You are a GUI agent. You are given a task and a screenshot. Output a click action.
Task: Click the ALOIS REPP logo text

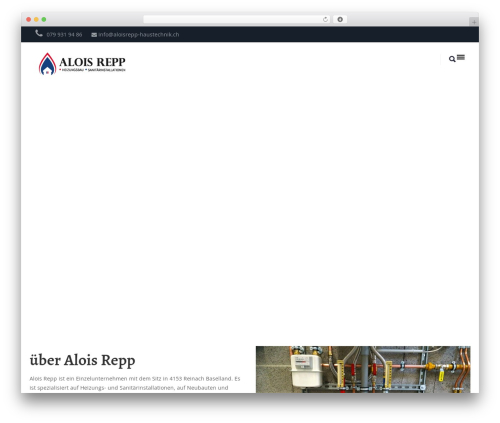tap(92, 62)
